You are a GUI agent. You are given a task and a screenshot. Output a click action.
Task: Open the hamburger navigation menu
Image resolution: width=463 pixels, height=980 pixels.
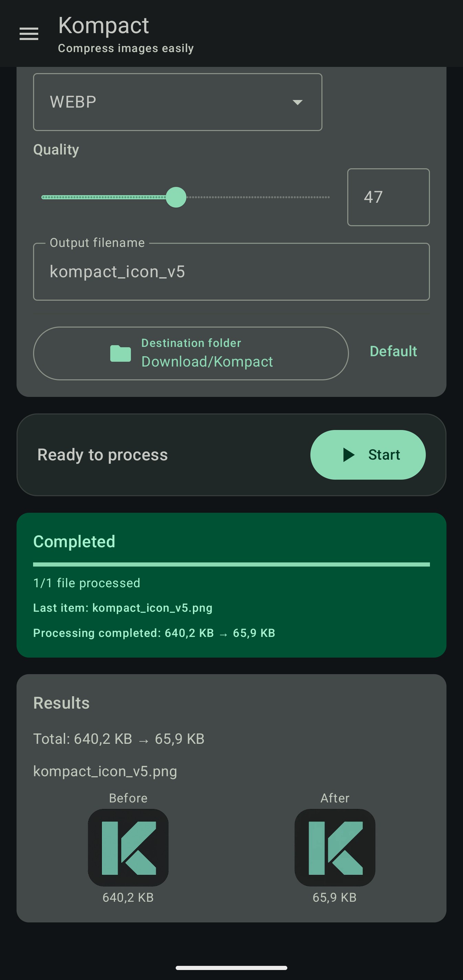tap(29, 34)
